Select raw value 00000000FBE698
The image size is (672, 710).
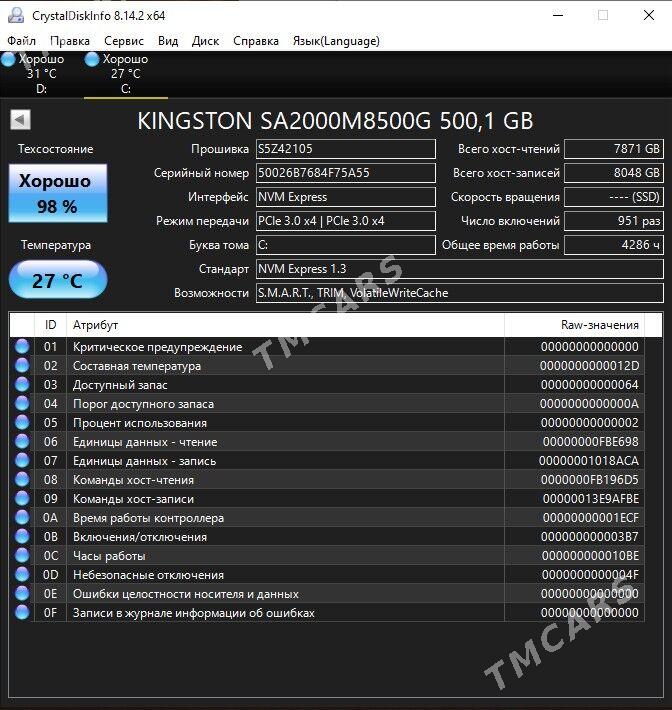point(590,442)
